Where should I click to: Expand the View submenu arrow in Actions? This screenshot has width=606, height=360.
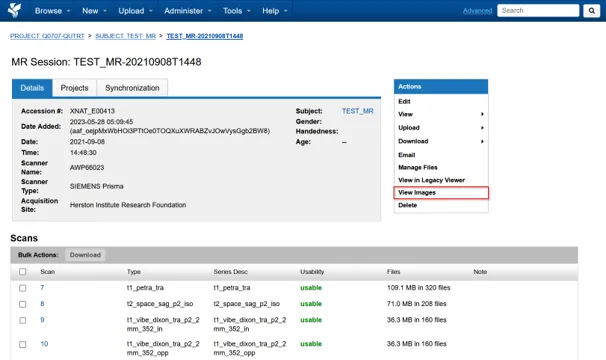tap(482, 114)
